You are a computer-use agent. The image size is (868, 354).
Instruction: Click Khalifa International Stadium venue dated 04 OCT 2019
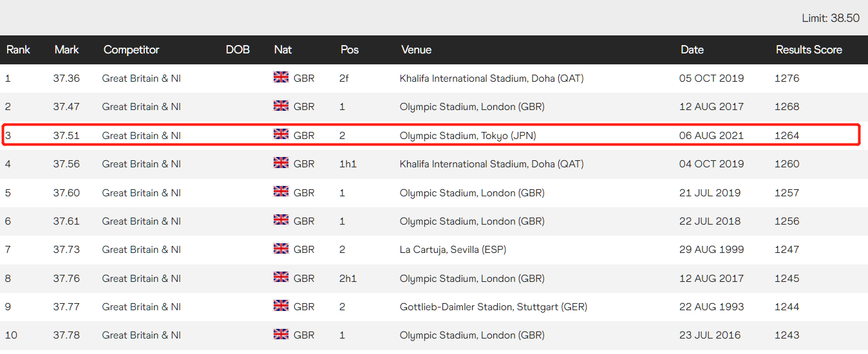pos(491,164)
